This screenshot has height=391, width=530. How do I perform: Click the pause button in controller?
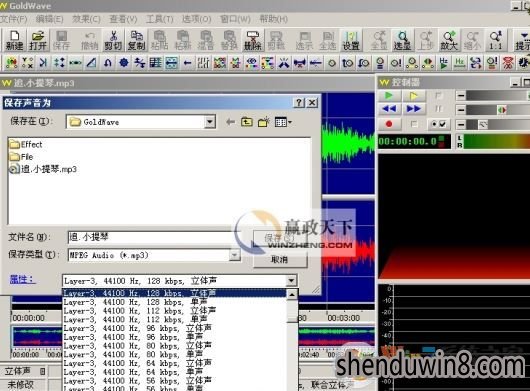pyautogui.click(x=439, y=109)
